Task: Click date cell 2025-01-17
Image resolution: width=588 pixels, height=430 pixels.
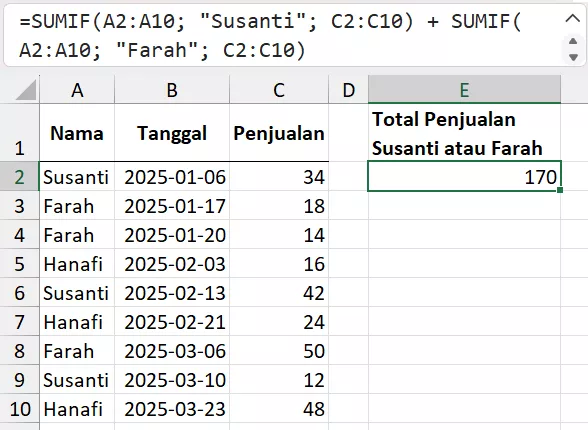Action: click(x=172, y=205)
